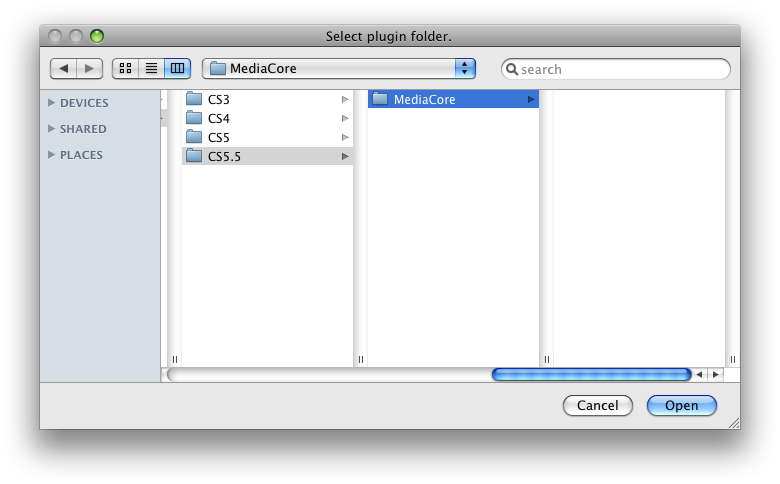Click the scroll right arrow
780x484 pixels.
click(x=715, y=374)
